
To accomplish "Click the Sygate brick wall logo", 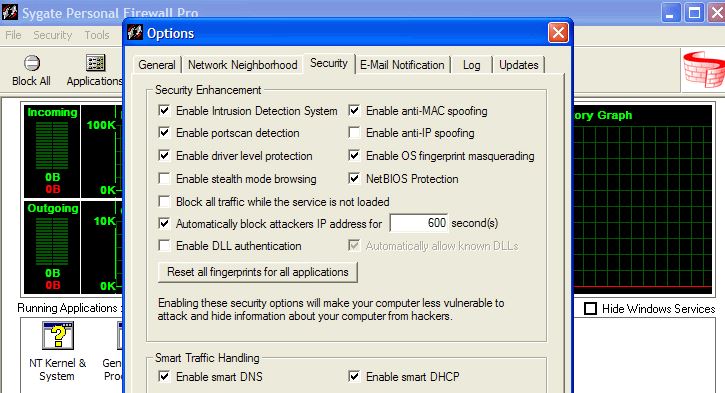I will click(x=704, y=69).
